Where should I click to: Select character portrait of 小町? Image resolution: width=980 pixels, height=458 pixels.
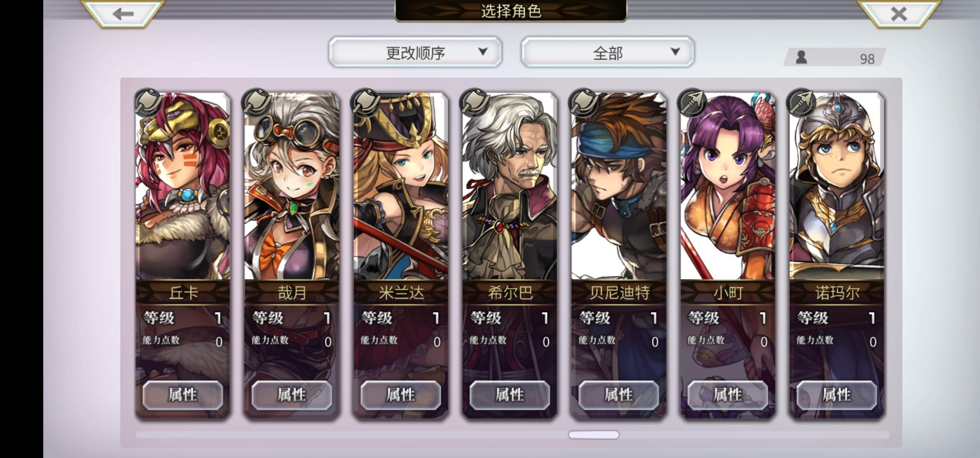(728, 187)
